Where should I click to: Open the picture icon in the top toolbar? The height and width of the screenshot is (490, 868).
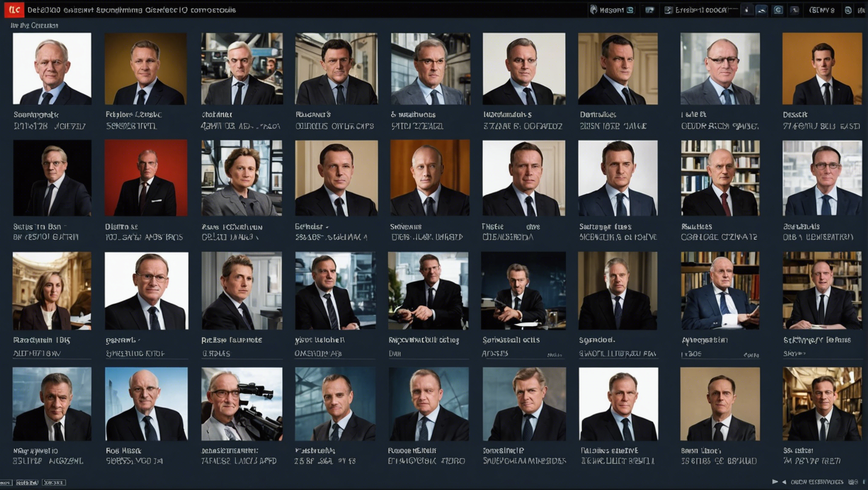tap(649, 10)
